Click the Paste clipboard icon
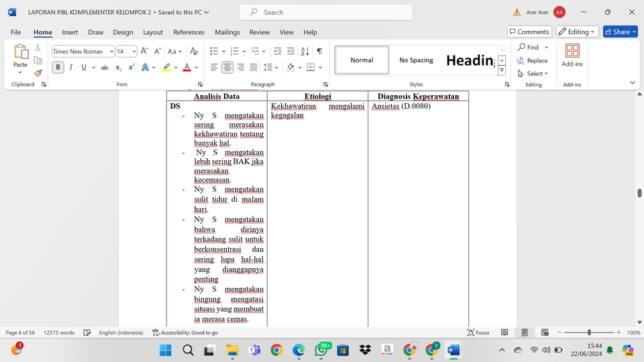Image resolution: width=644 pixels, height=362 pixels. click(x=21, y=52)
